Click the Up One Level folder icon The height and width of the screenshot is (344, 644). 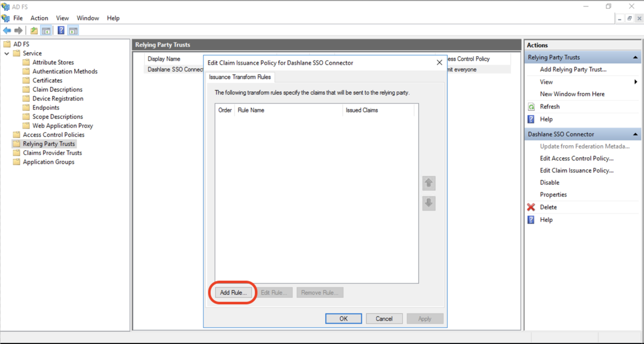click(34, 31)
